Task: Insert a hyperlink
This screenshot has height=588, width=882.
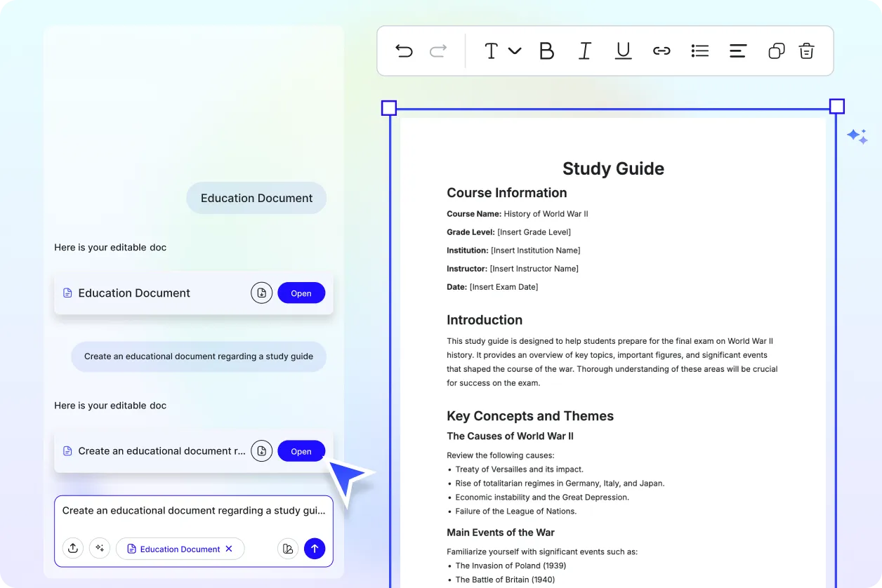Action: pos(661,51)
